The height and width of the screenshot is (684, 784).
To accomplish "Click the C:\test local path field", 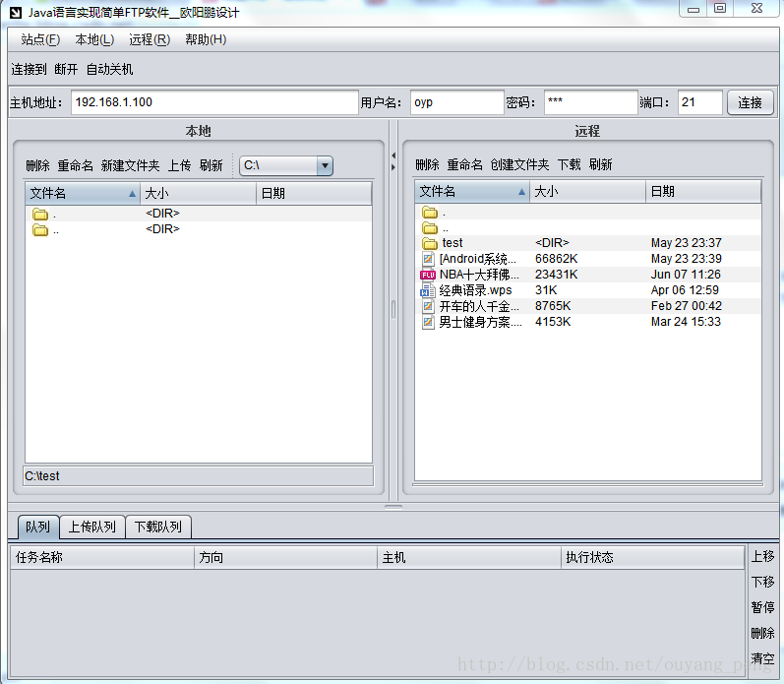I will click(x=199, y=476).
